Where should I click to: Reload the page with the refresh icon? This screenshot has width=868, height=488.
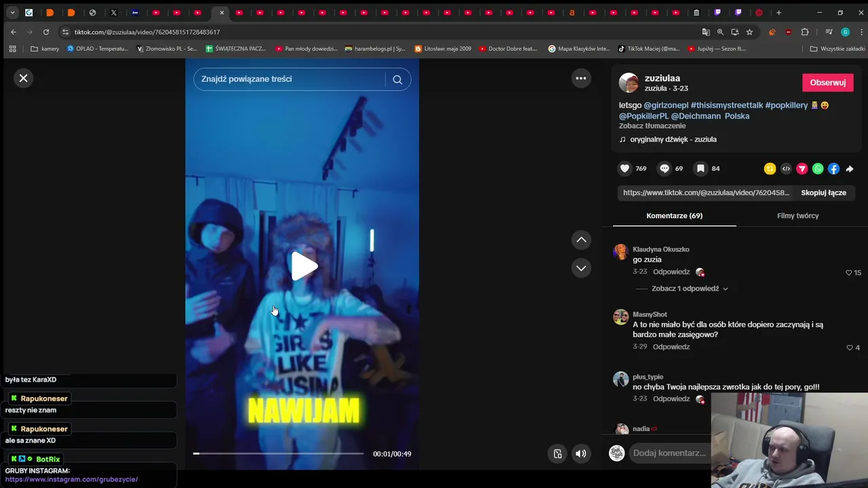click(x=46, y=32)
